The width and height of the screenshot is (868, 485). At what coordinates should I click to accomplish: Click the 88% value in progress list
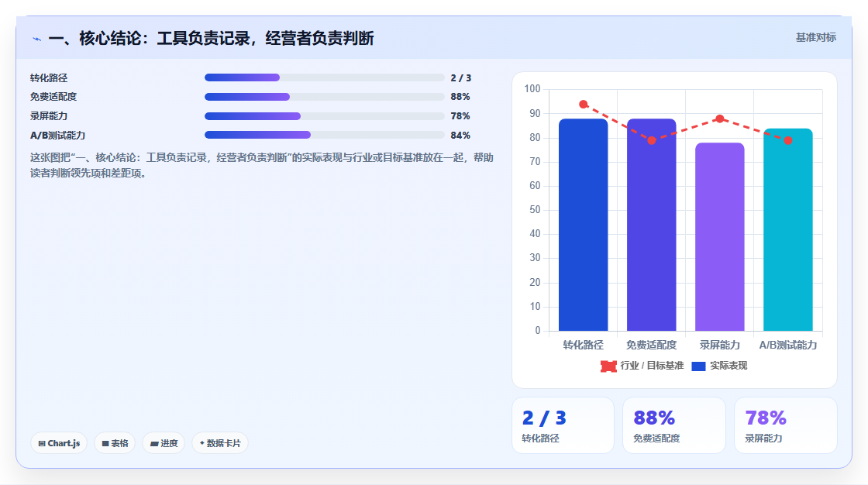(460, 97)
